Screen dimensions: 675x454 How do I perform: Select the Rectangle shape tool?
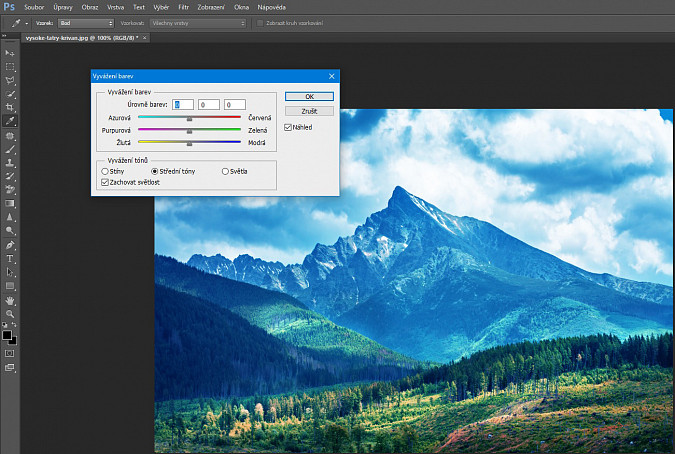tap(9, 286)
